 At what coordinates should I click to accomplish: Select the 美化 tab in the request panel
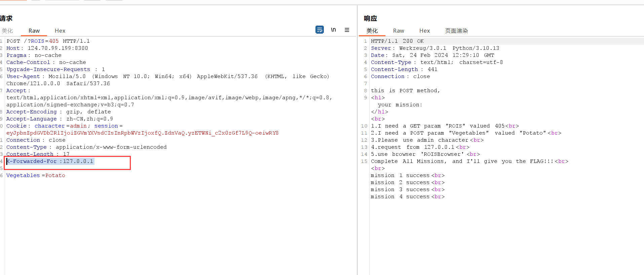(x=7, y=31)
